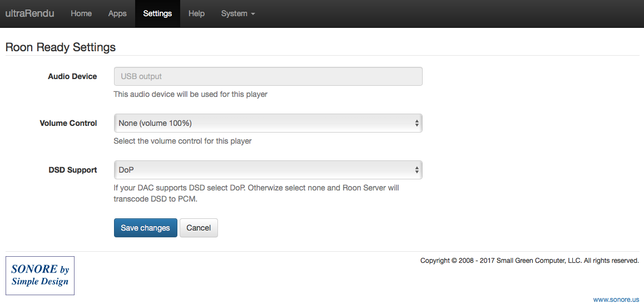Save changes to Roon Ready settings
This screenshot has width=644, height=308.
coord(145,228)
